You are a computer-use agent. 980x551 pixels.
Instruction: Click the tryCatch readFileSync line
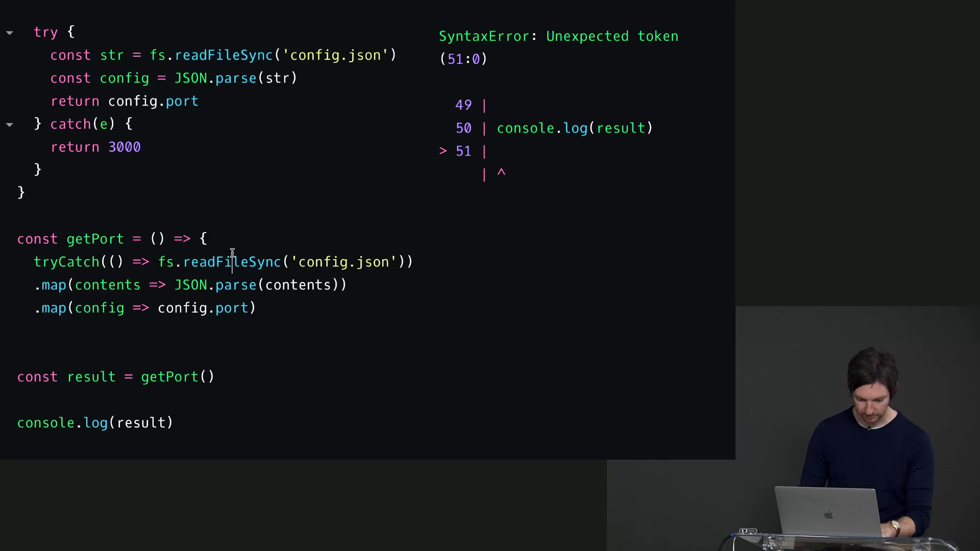point(223,262)
